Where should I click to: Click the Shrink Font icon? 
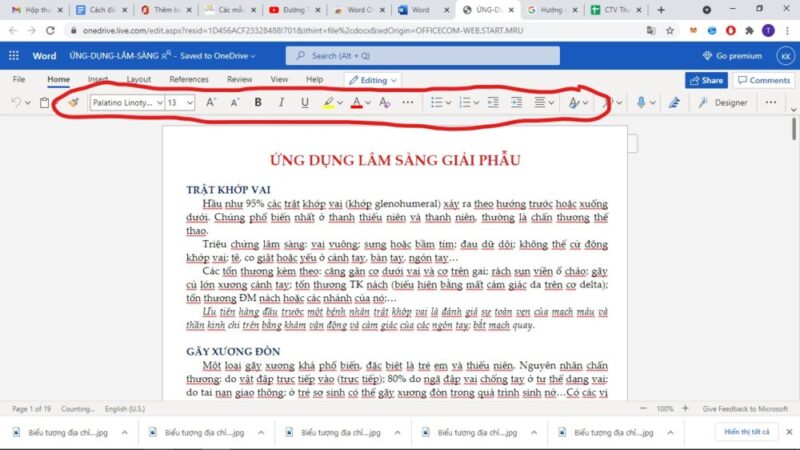click(234, 103)
